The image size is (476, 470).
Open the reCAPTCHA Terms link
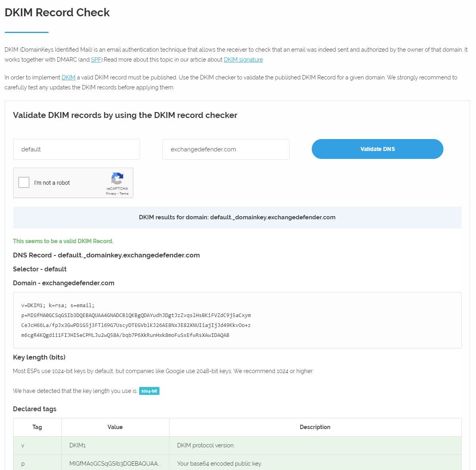pyautogui.click(x=124, y=194)
